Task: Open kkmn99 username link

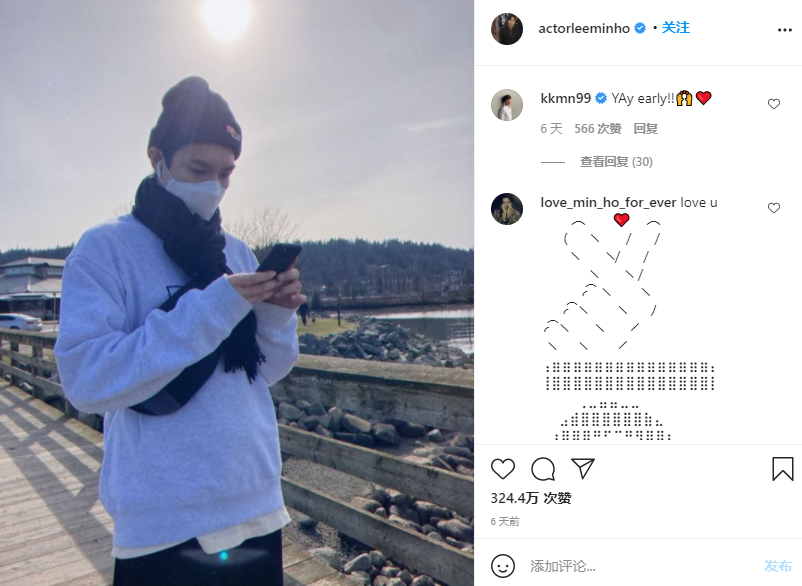Action: 565,98
